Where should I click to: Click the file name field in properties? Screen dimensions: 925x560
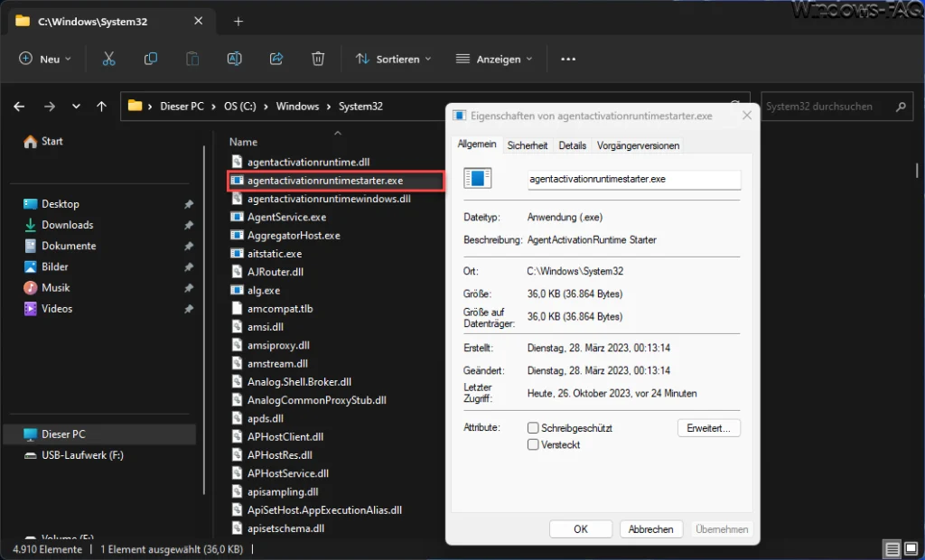(x=634, y=179)
